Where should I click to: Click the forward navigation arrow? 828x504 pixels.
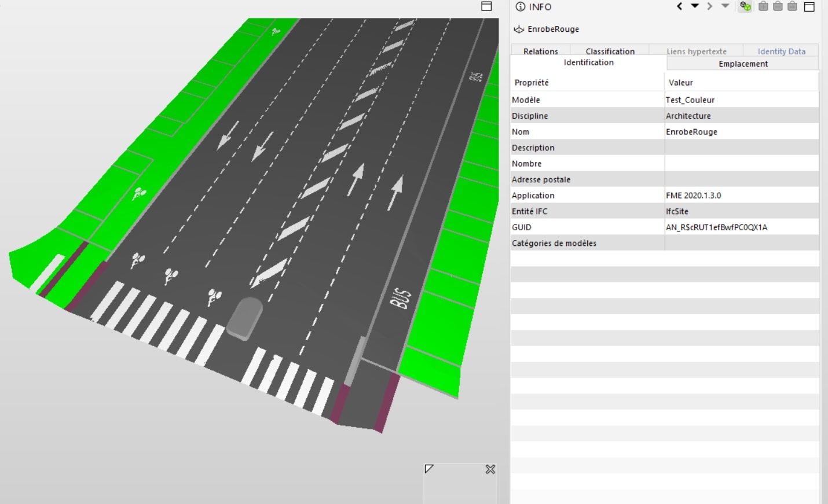pyautogui.click(x=709, y=6)
